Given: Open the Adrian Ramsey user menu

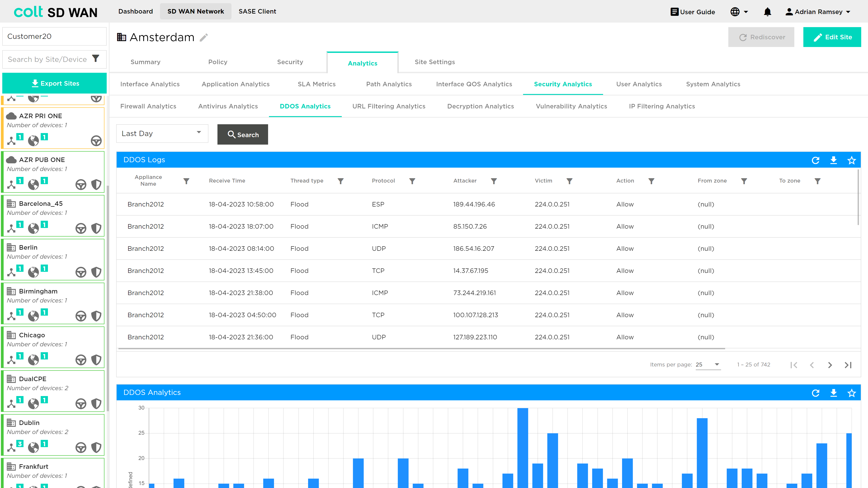Looking at the screenshot, I should 818,12.
